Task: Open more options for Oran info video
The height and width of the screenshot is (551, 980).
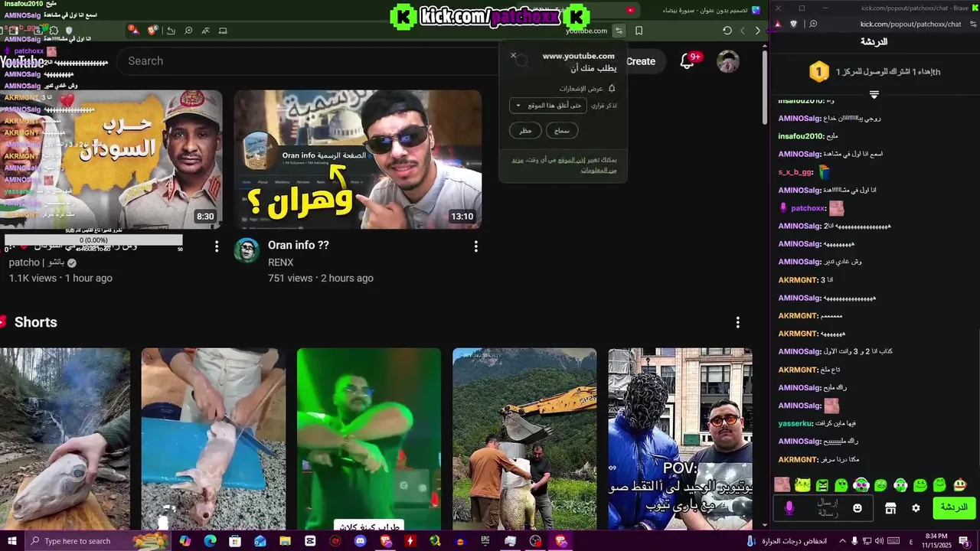Action: click(x=475, y=246)
